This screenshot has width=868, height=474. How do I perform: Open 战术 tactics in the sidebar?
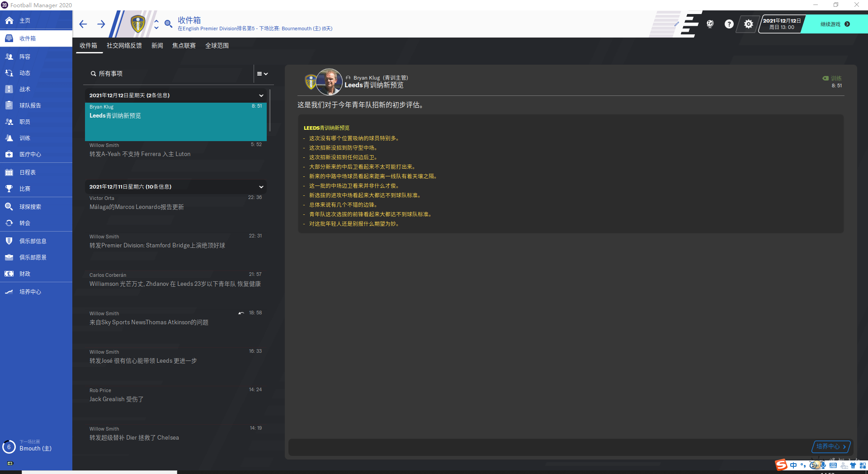click(25, 89)
